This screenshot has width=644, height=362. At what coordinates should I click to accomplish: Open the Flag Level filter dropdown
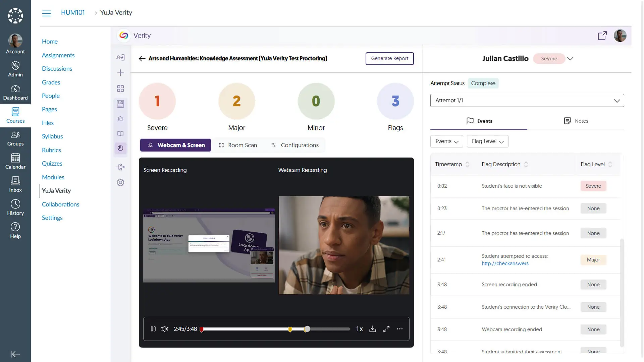pos(487,141)
